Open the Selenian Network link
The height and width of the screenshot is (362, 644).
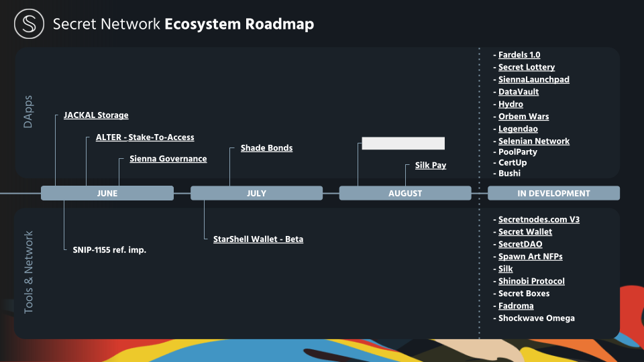point(534,141)
